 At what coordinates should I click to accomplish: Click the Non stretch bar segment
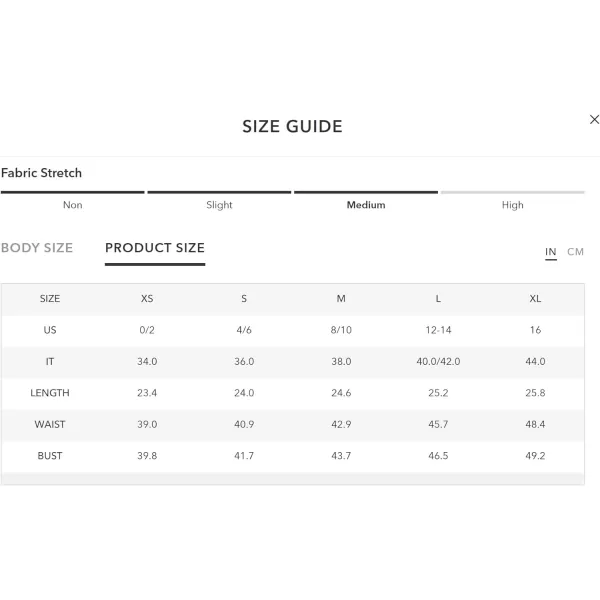73,192
